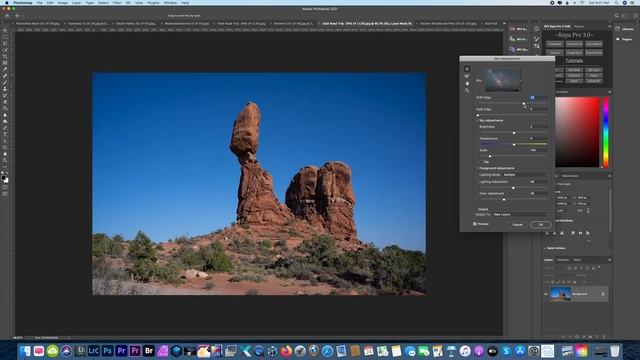Select the Zoom tool in the main toolbar

point(5,160)
